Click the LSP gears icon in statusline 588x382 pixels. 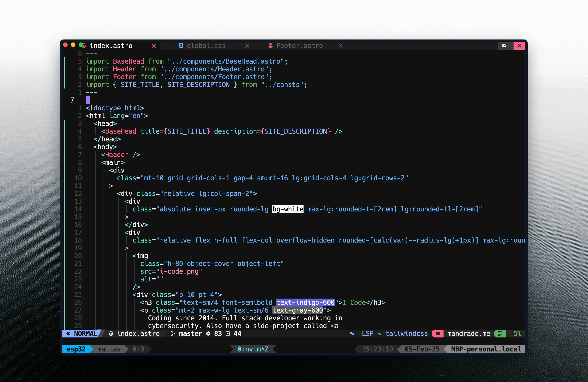point(352,334)
